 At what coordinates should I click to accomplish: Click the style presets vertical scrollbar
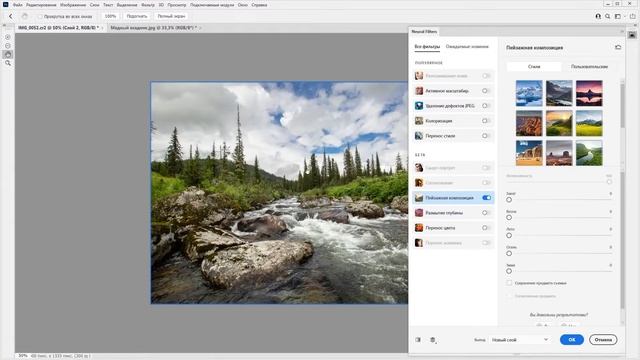pos(622,106)
